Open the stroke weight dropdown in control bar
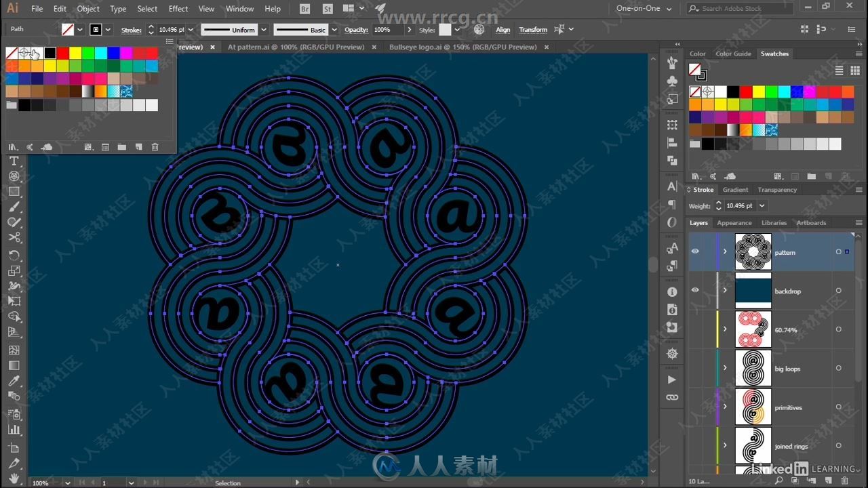This screenshot has height=488, width=868. [190, 30]
